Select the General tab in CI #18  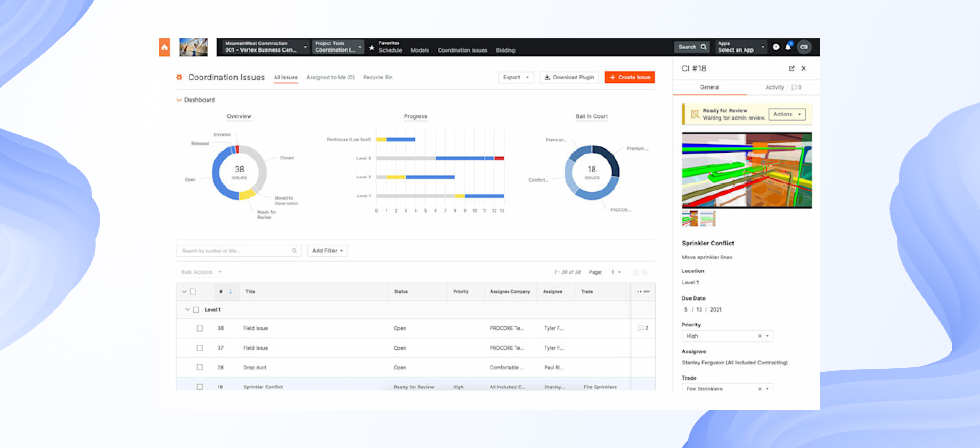pyautogui.click(x=709, y=87)
